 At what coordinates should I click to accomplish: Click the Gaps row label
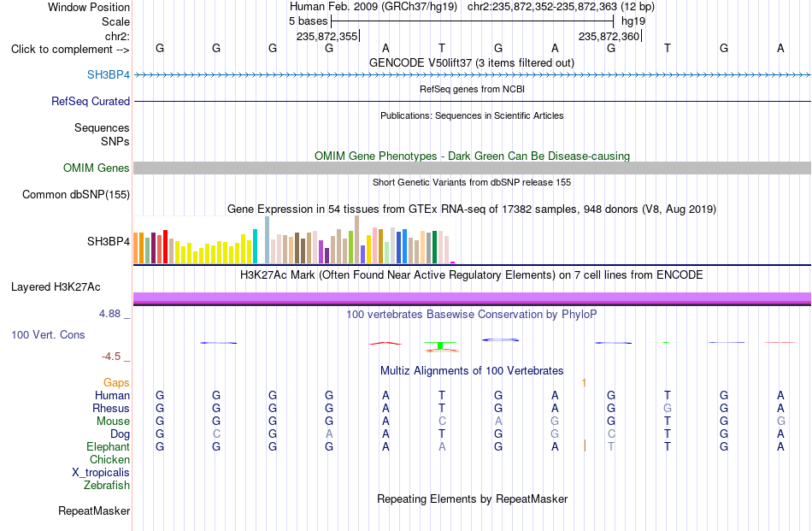tap(116, 382)
